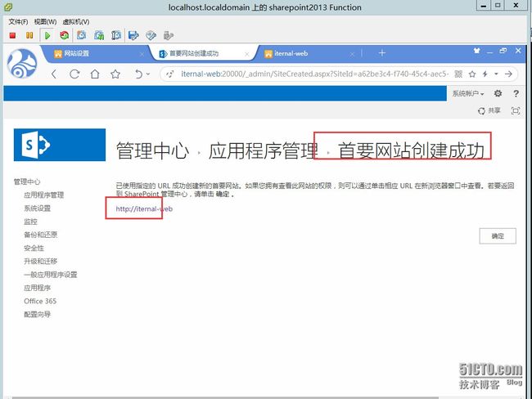This screenshot has width=532, height=399.
Task: Open 应用程序 in left navigation
Action: pyautogui.click(x=37, y=288)
